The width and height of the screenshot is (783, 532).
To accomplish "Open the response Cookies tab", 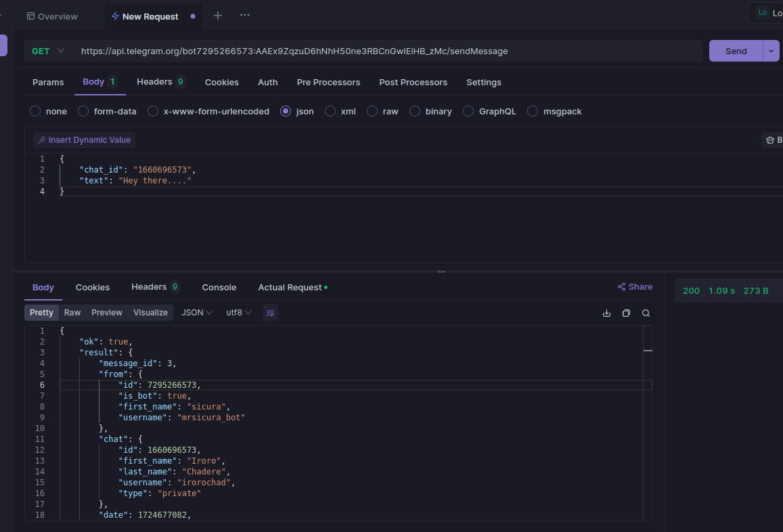I will pos(93,287).
